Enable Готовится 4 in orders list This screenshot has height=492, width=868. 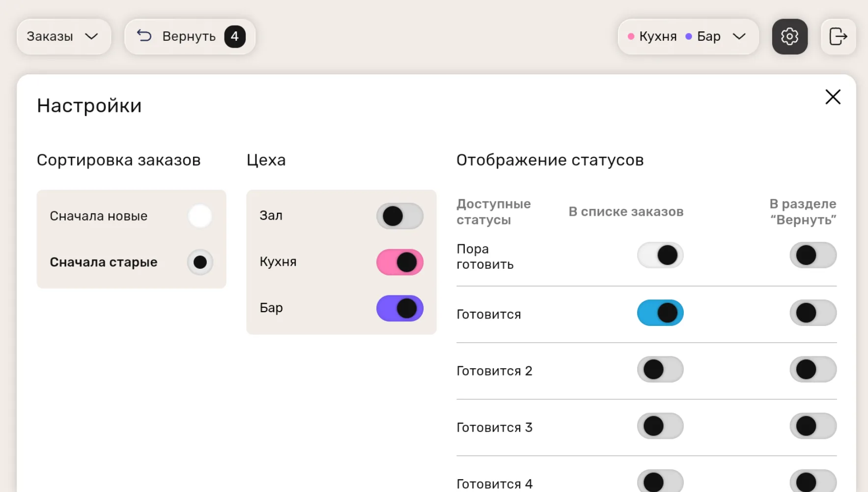pyautogui.click(x=660, y=481)
